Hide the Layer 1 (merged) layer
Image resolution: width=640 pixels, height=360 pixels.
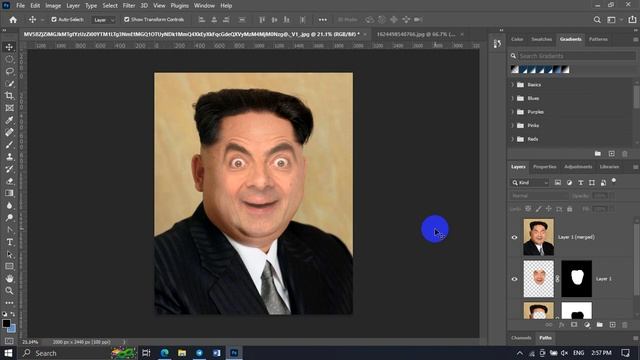(x=515, y=237)
